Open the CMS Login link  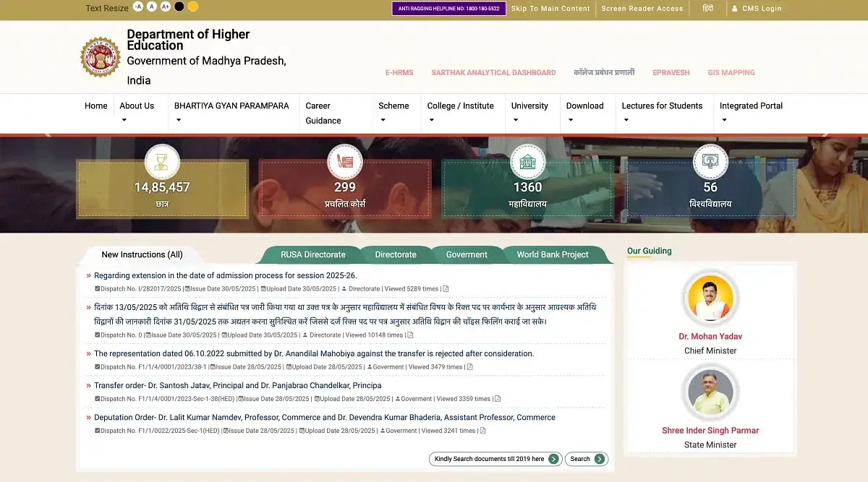762,9
